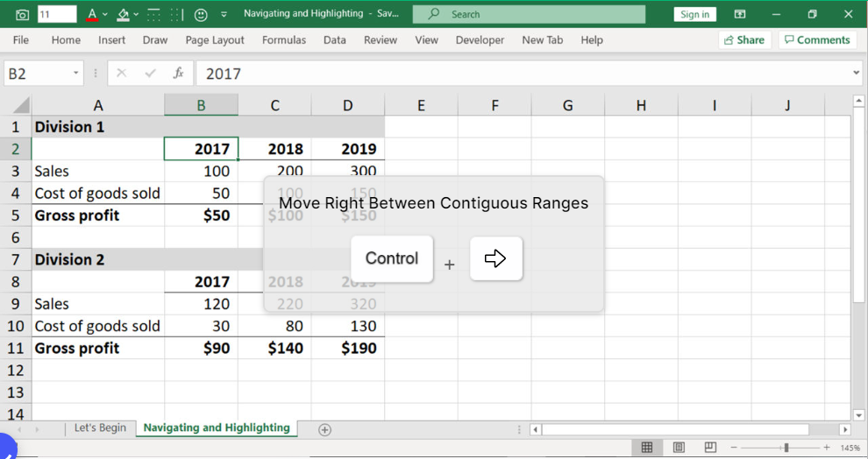Open the View ribbon tab
The image size is (868, 459).
point(426,39)
